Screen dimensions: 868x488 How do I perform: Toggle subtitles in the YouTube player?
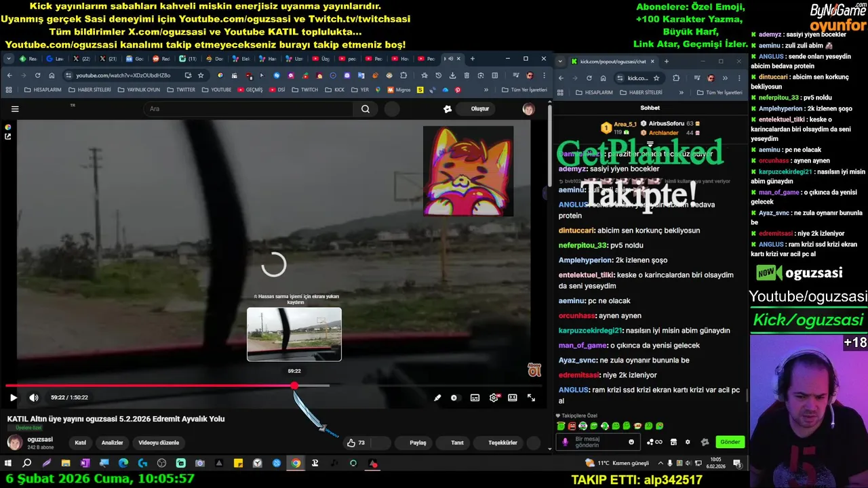475,398
